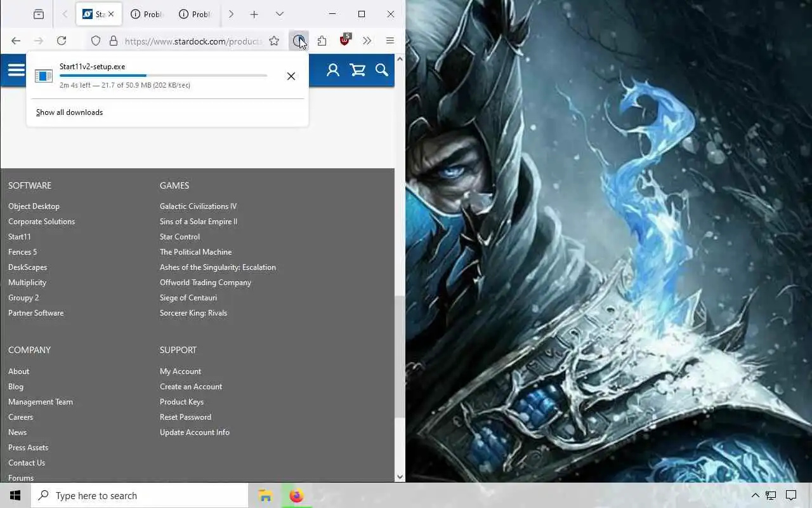Image resolution: width=812 pixels, height=508 pixels.
Task: Open Product Keys link
Action: [181, 402]
